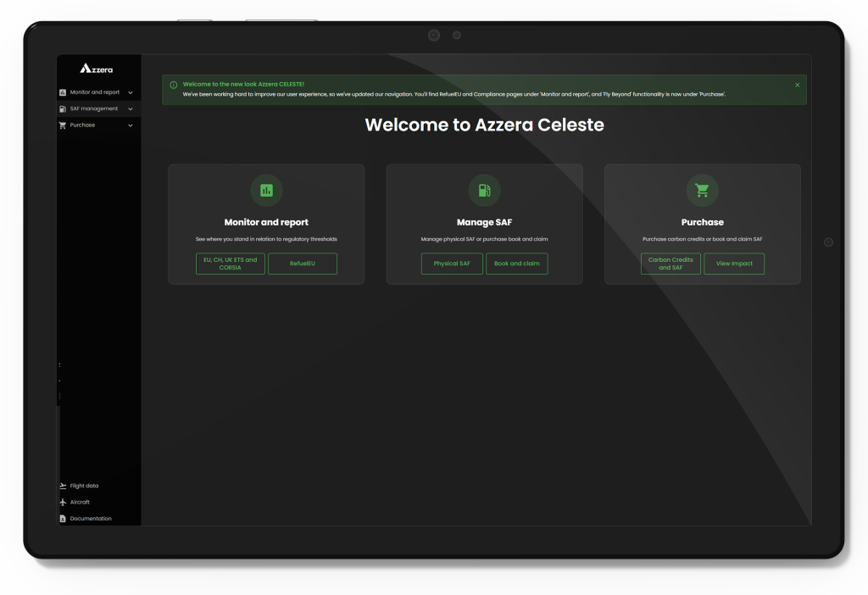Open EU, CH, UK ETS and CORSIA
The width and height of the screenshot is (868, 595).
[x=231, y=264]
